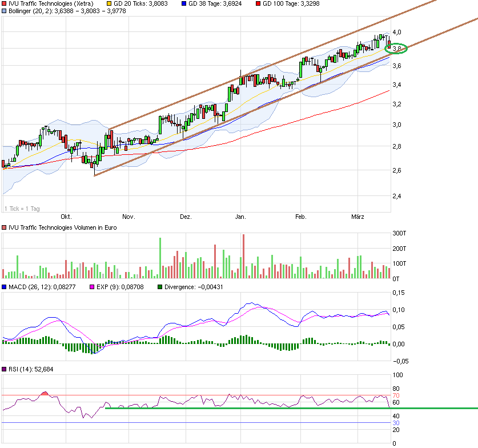Click the red IVU Traffic Technologies legend swatch
This screenshot has height=448, width=478.
pos(4,4)
